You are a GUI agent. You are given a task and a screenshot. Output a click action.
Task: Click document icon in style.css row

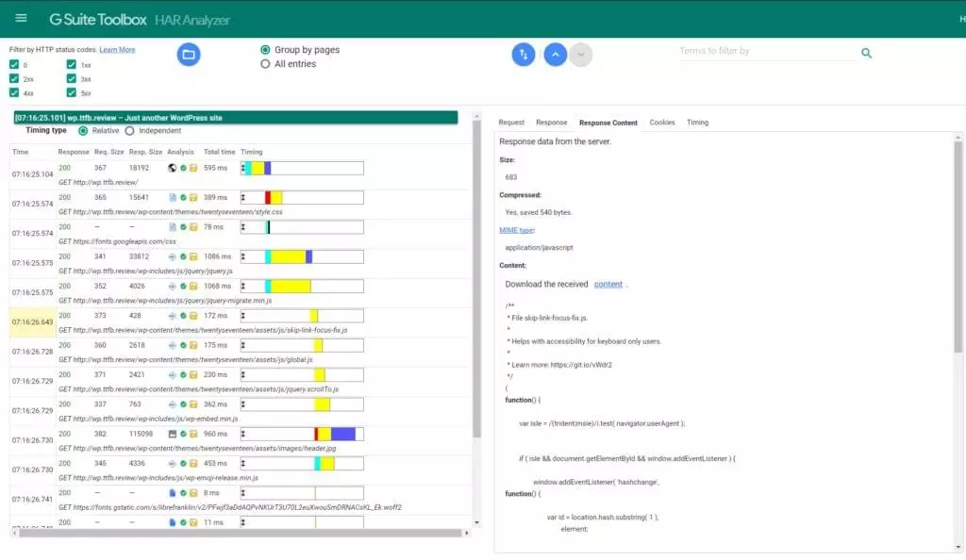click(x=173, y=198)
